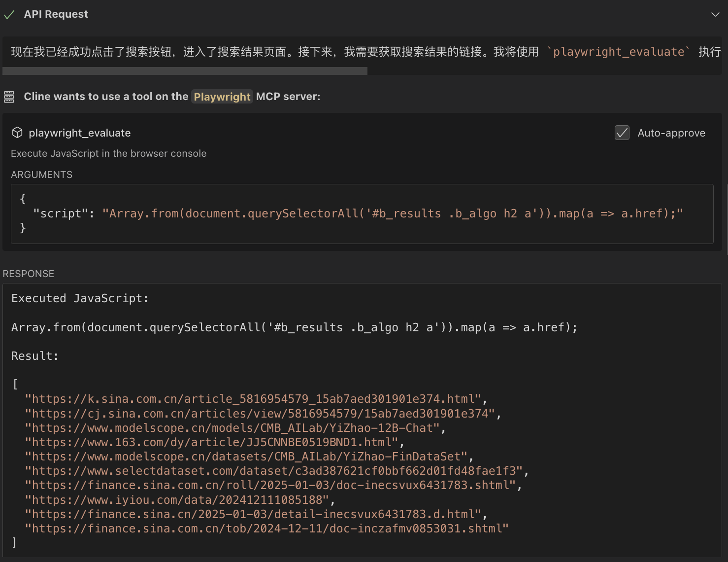Click the iyiou.com data URL
The height and width of the screenshot is (562, 728).
click(180, 500)
